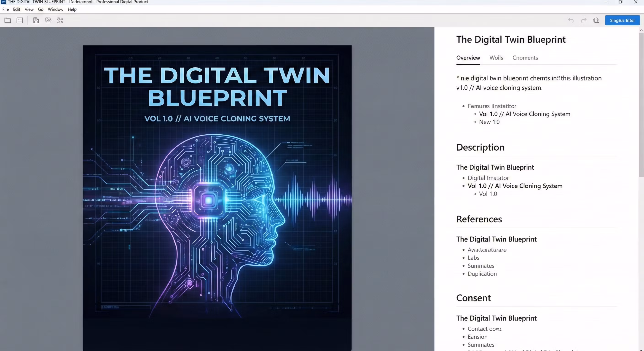Click the side panel vertical scrollbar

pos(641,105)
